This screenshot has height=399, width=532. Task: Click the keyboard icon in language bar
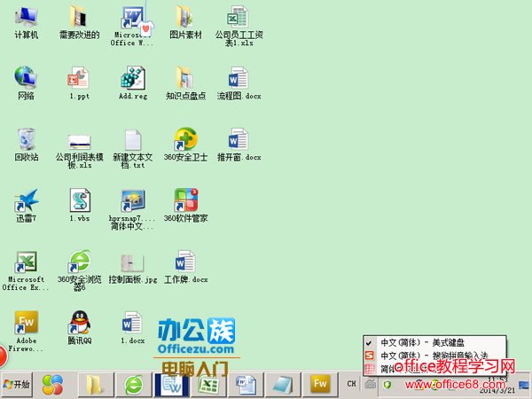[370, 384]
